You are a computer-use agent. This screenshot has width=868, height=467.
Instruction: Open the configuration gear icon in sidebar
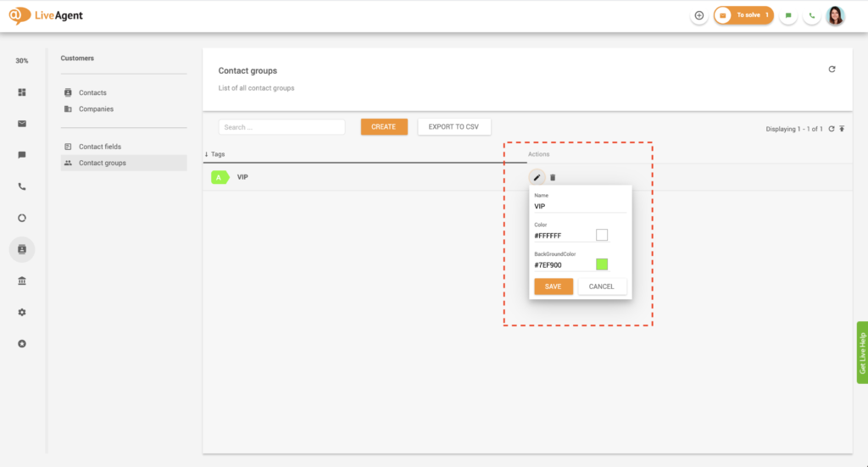tap(22, 312)
